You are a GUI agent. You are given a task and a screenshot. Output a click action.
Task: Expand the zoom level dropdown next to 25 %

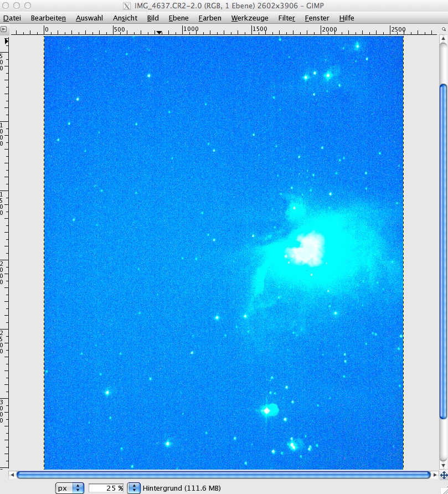click(x=133, y=488)
